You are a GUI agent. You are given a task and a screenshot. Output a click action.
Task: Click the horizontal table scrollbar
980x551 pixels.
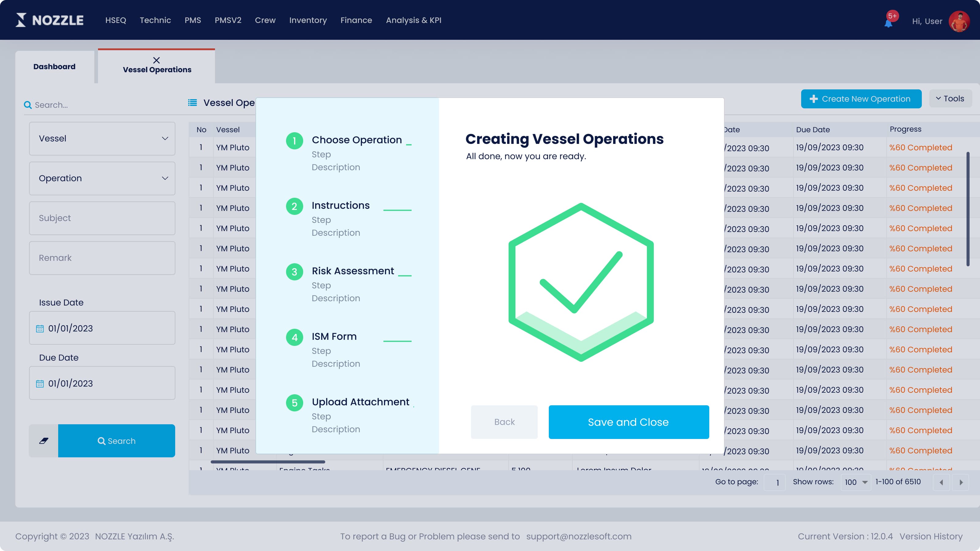(x=268, y=462)
